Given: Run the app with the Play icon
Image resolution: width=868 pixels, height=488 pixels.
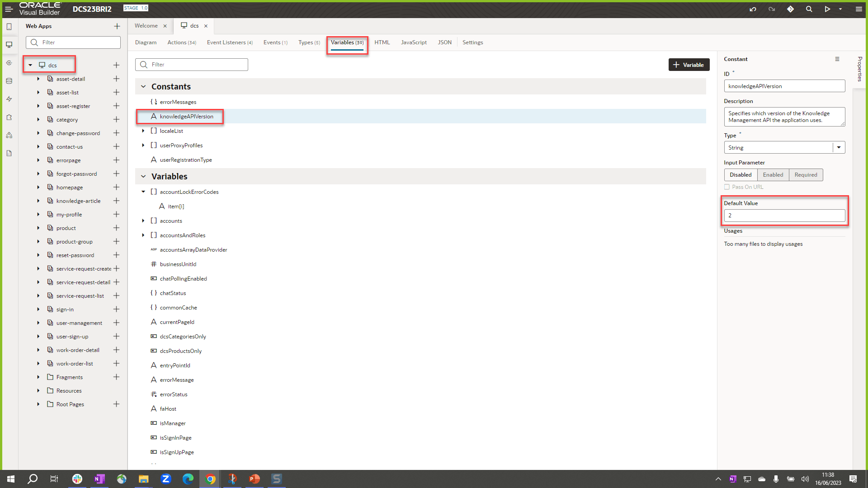Looking at the screenshot, I should (x=828, y=9).
